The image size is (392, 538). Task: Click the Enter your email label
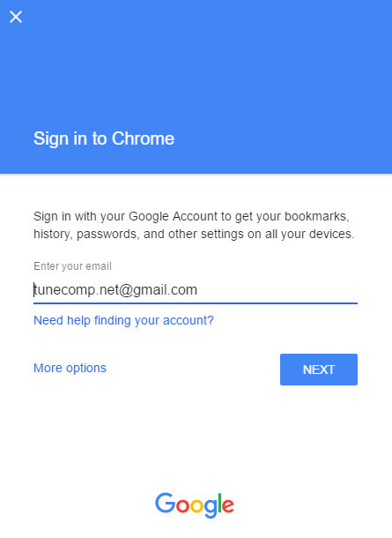point(72,266)
